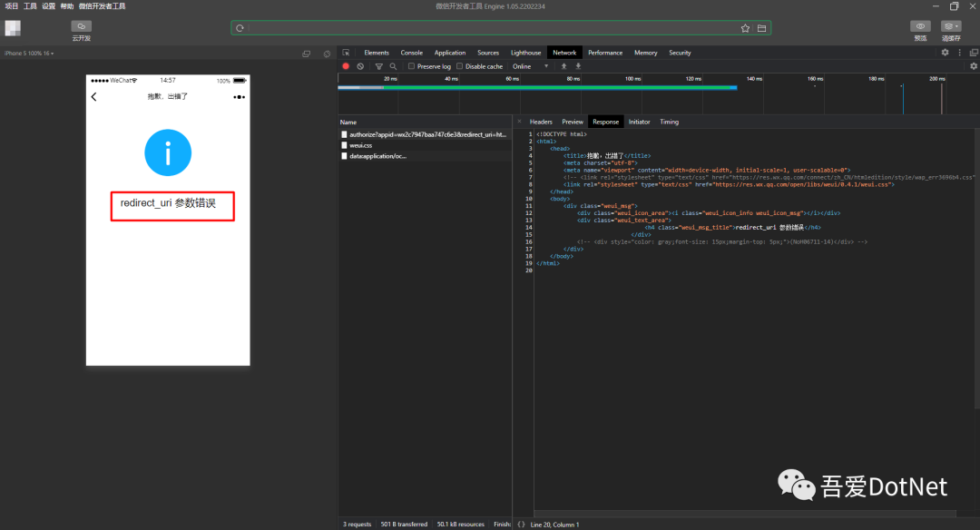Enable the Disable cache checkbox
Viewport: 980px width, 530px height.
click(460, 66)
